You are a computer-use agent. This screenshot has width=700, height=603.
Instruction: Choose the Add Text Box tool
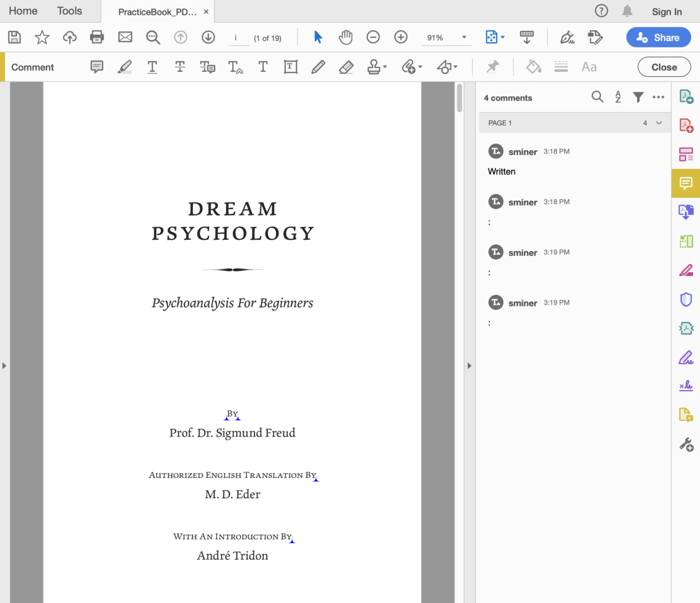[x=290, y=67]
